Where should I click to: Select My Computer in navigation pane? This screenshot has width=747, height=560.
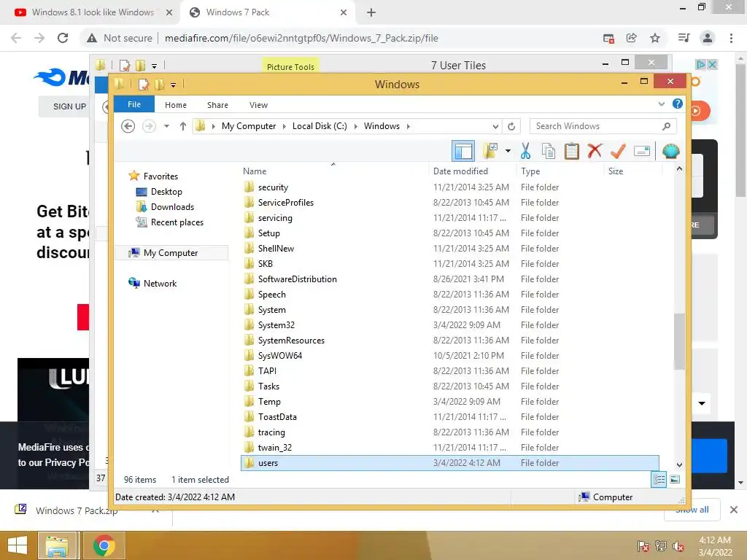coord(171,253)
